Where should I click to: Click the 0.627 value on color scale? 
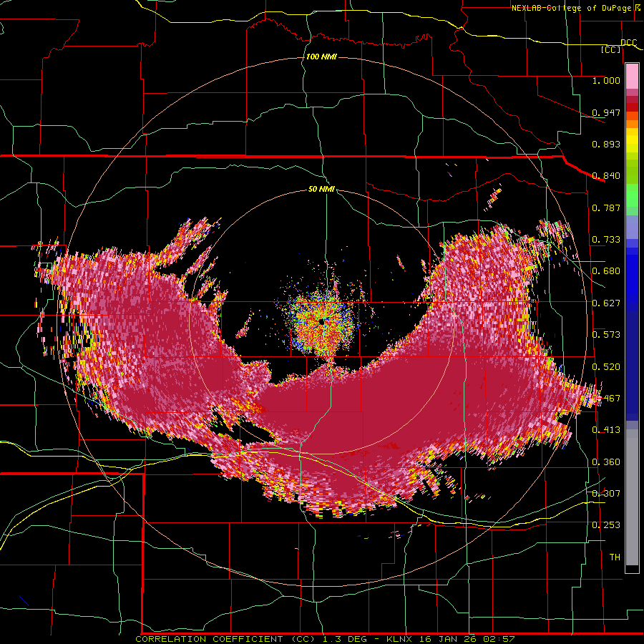[x=606, y=303]
